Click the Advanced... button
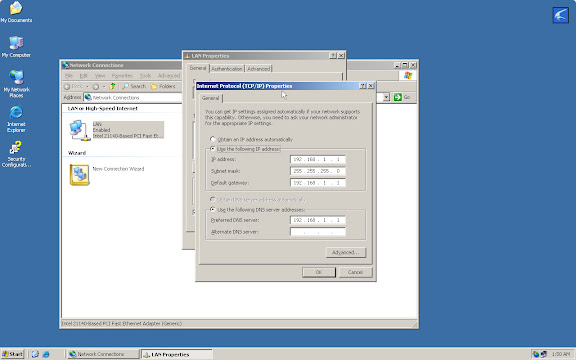The width and height of the screenshot is (576, 360). click(x=346, y=252)
